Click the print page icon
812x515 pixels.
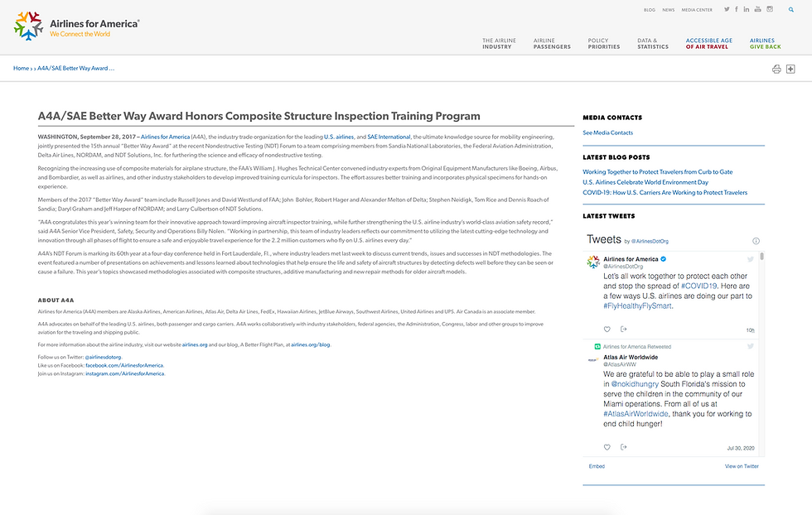tap(776, 69)
